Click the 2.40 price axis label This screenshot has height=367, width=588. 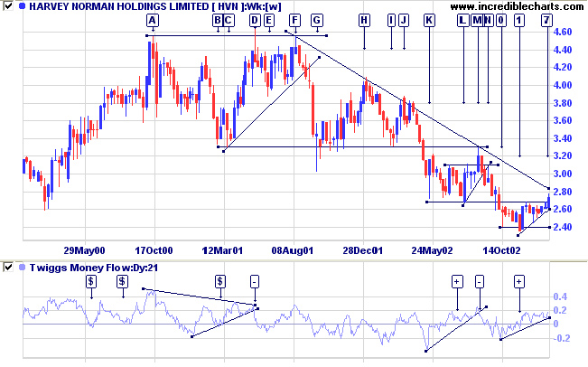click(x=563, y=227)
